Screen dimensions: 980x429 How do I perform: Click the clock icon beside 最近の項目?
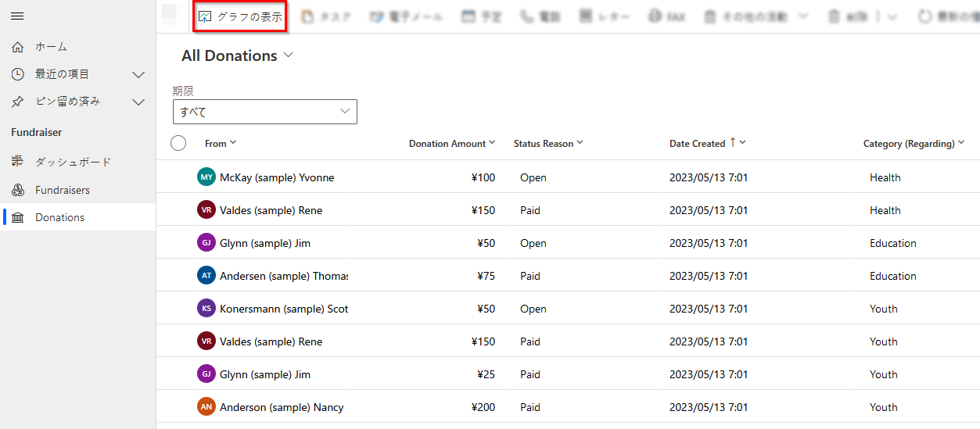[17, 74]
